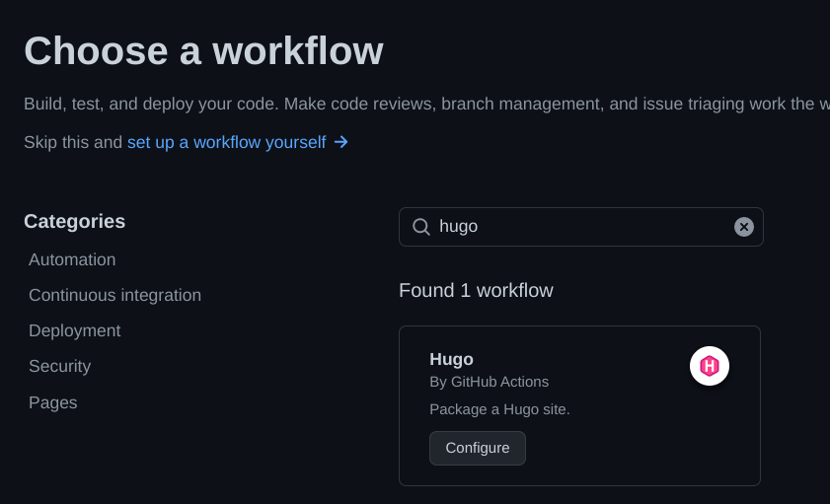Click the By GitHub Actions text
Screen dimensions: 830x504
(490, 382)
